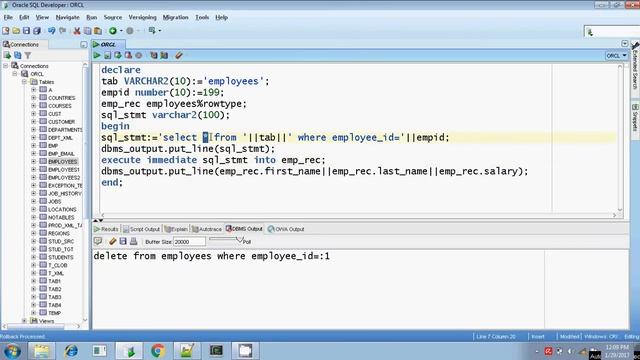Click the Save toolbar icon

[27, 31]
